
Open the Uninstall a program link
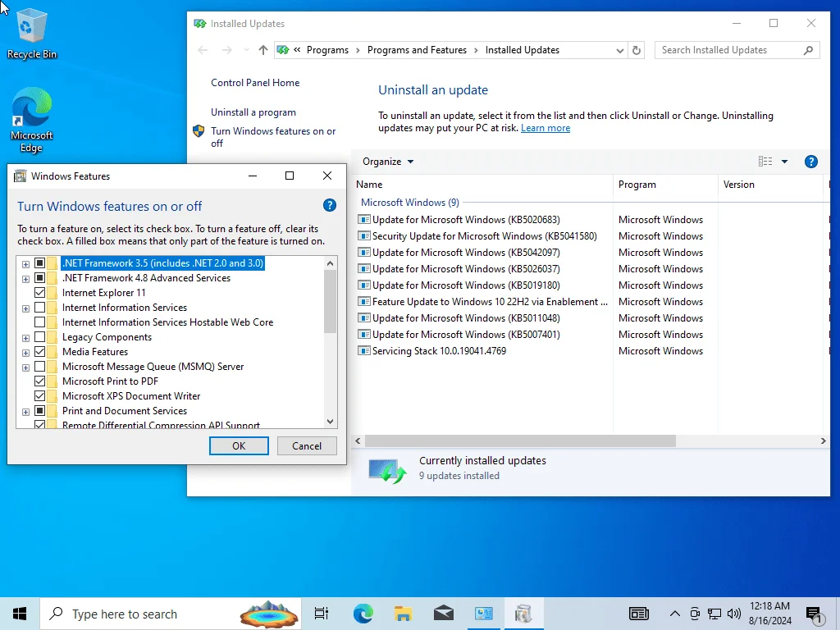click(x=253, y=112)
